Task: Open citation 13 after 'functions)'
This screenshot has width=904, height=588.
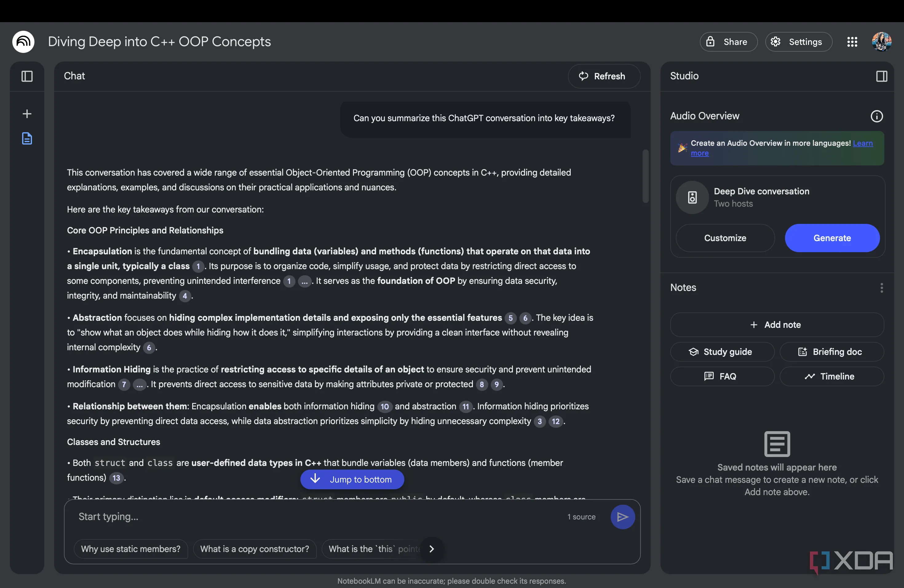Action: pyautogui.click(x=116, y=478)
